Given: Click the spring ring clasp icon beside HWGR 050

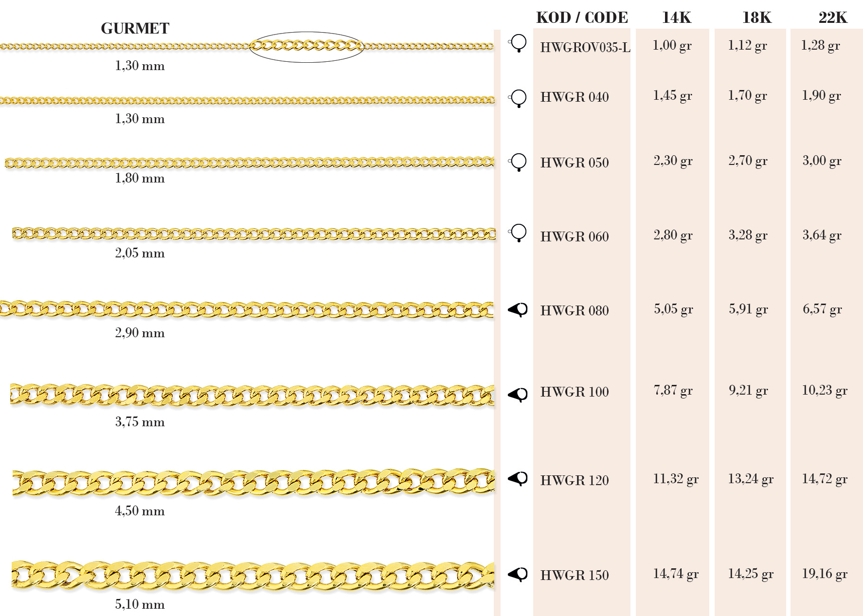Looking at the screenshot, I should point(519,162).
